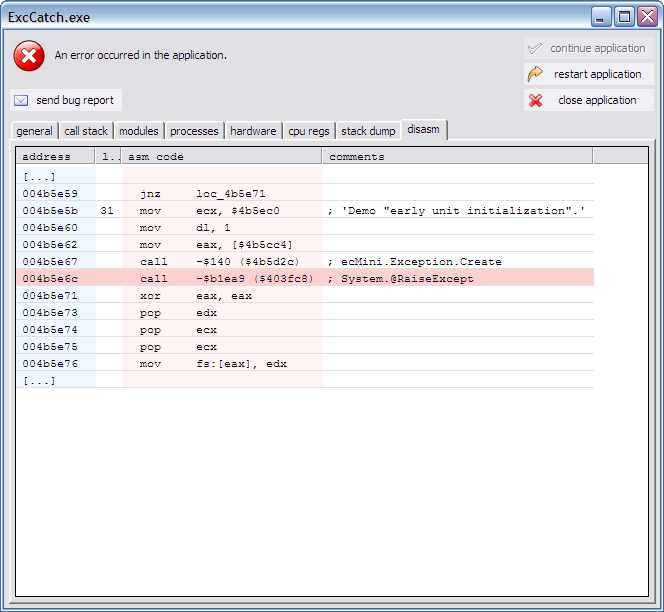The width and height of the screenshot is (664, 612).
Task: View the hardware tab
Action: coord(253,131)
